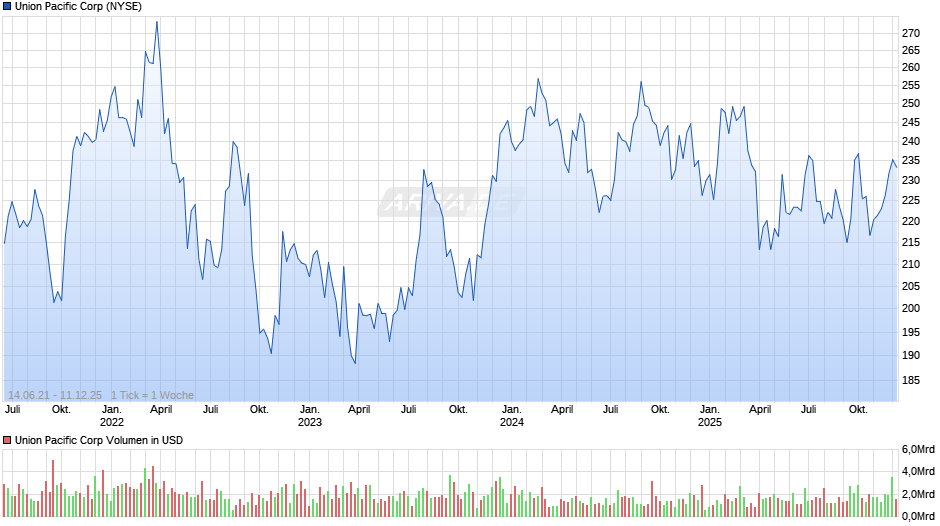Click the 195 price axis label
Screen dimensions: 940x526
[911, 332]
